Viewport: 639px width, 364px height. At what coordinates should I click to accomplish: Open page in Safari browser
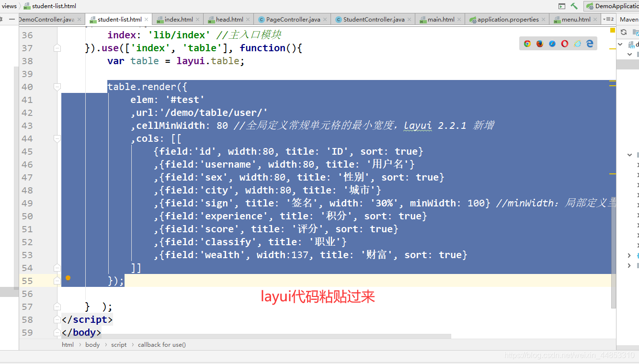(552, 44)
